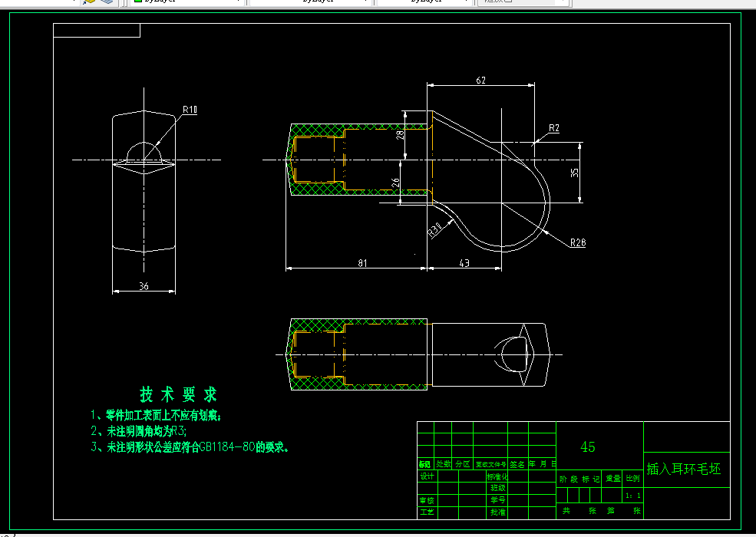This screenshot has width=756, height=537.
Task: Select the 第 sheet number label
Action: (x=611, y=510)
